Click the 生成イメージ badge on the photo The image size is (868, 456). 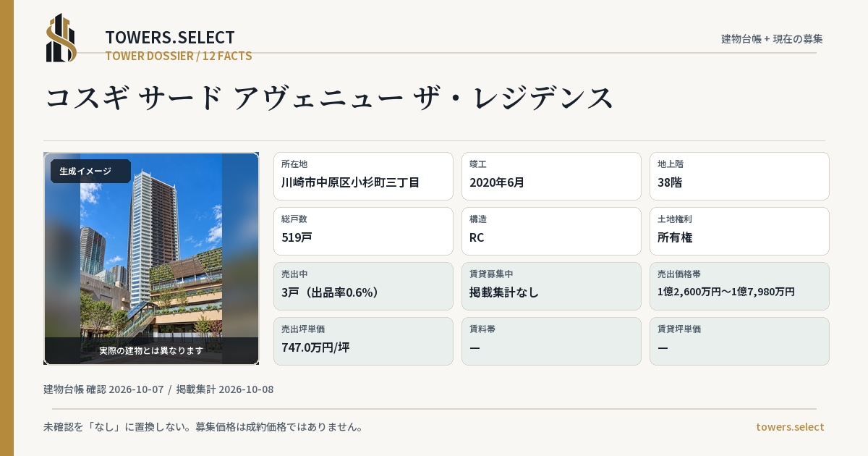tap(90, 172)
